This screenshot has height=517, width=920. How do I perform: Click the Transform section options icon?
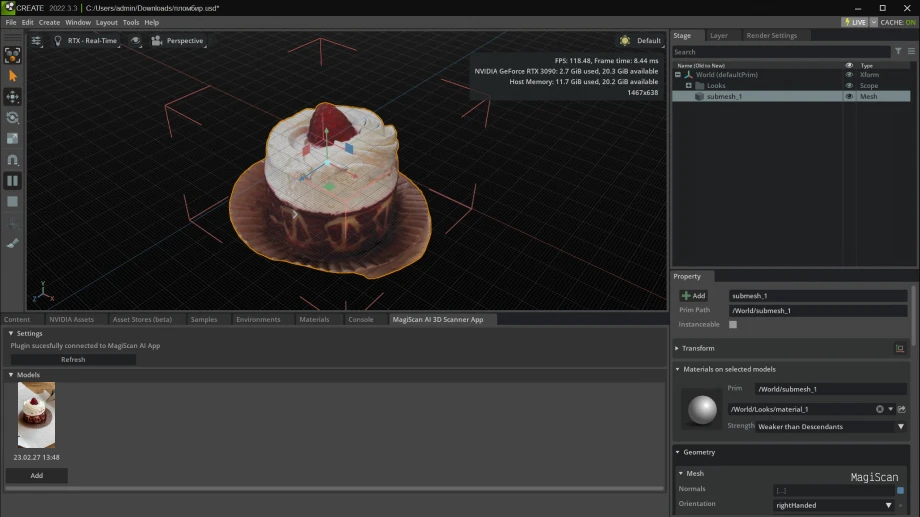(899, 349)
